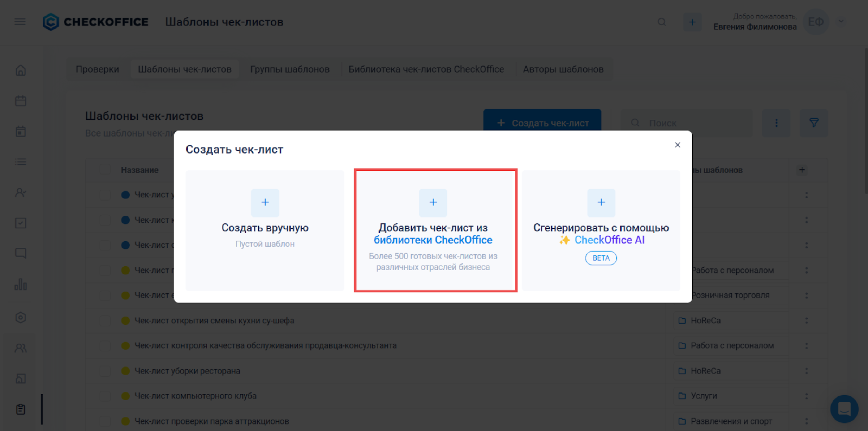Click the plus quick-add button in the header
This screenshot has height=431, width=868.
click(692, 22)
